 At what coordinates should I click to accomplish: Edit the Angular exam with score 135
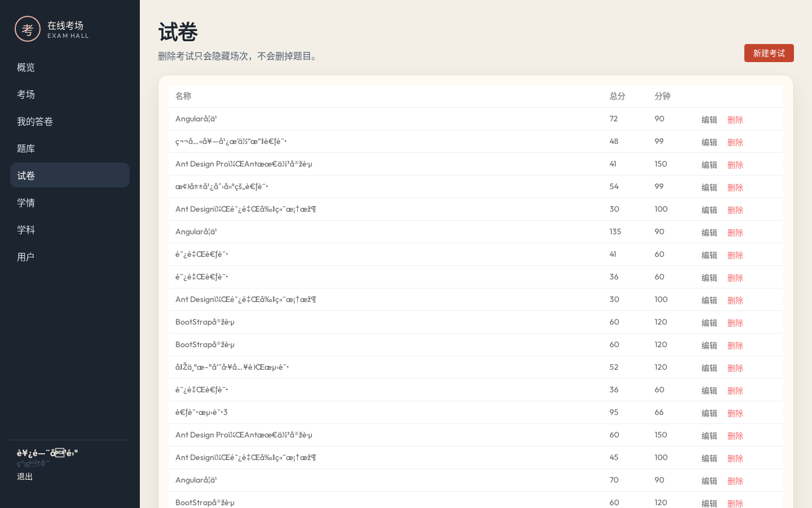(709, 233)
